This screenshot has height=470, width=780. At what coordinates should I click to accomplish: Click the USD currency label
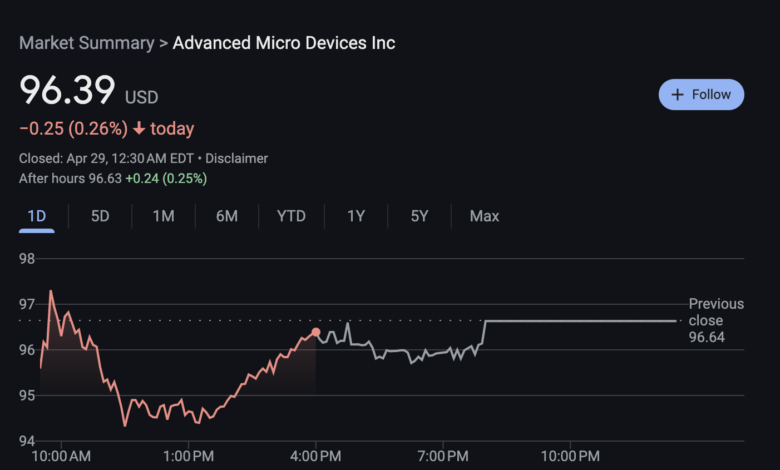pyautogui.click(x=142, y=97)
